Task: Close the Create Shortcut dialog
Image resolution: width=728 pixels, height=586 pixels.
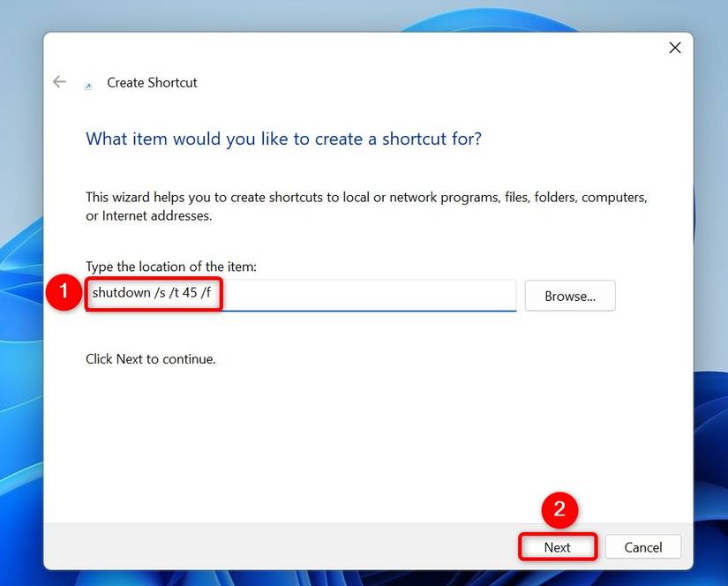Action: pyautogui.click(x=674, y=48)
